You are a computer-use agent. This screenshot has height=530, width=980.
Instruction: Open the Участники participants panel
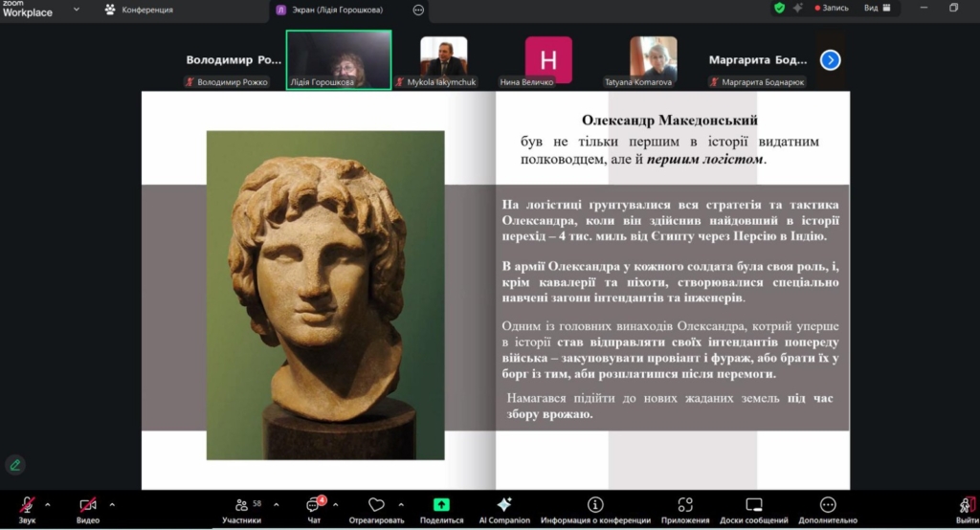[x=242, y=508]
